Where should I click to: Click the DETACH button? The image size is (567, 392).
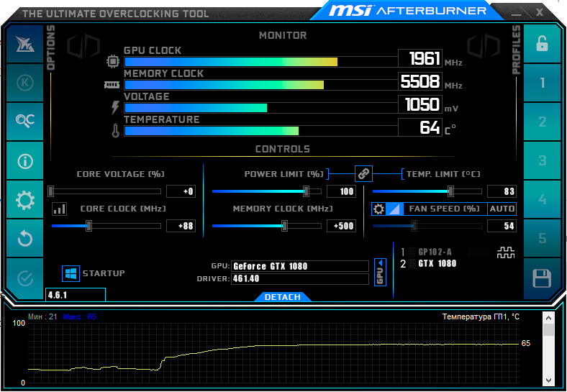282,297
